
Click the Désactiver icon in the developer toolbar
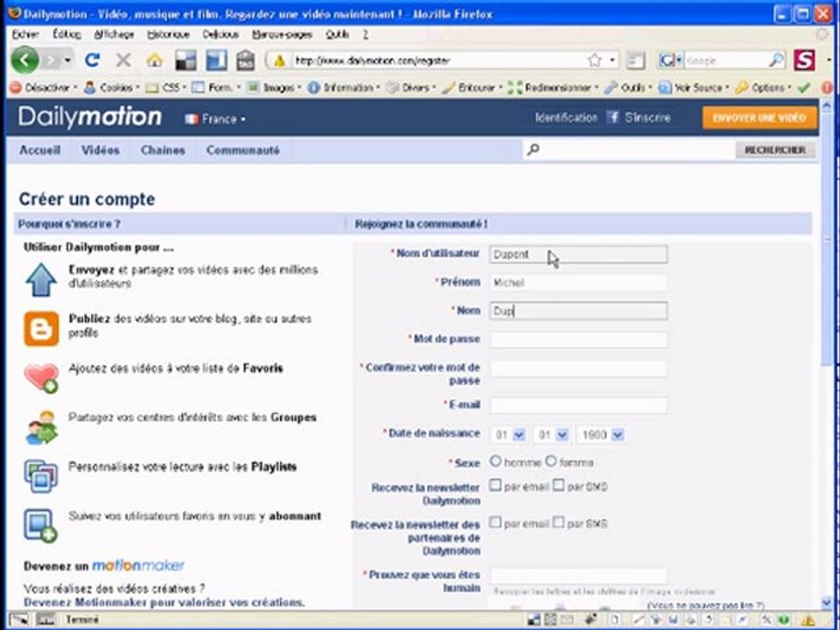coord(16,87)
